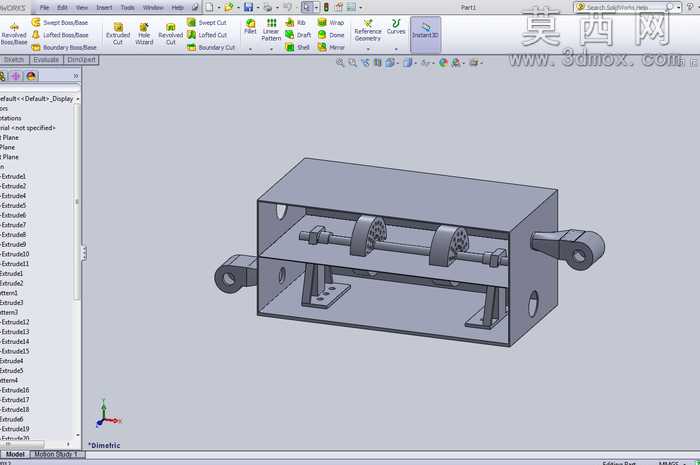Expand the Linear Pattern dropdown arrow
700x465 pixels.
tap(271, 49)
